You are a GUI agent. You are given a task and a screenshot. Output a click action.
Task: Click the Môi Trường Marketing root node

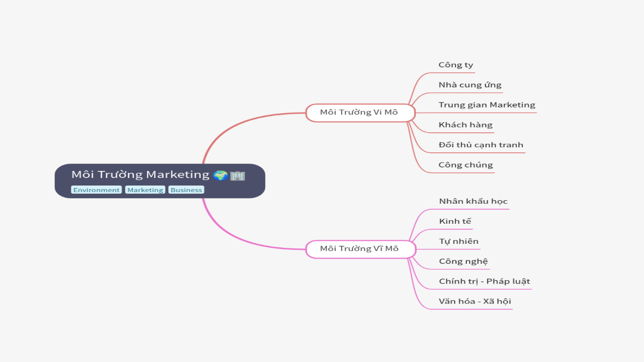(141, 174)
